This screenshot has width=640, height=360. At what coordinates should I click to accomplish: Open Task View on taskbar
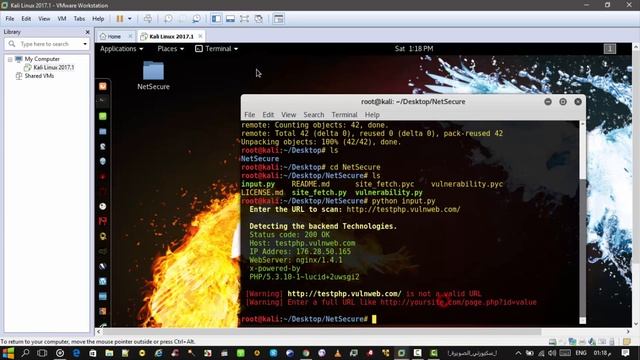pyautogui.click(x=42, y=353)
